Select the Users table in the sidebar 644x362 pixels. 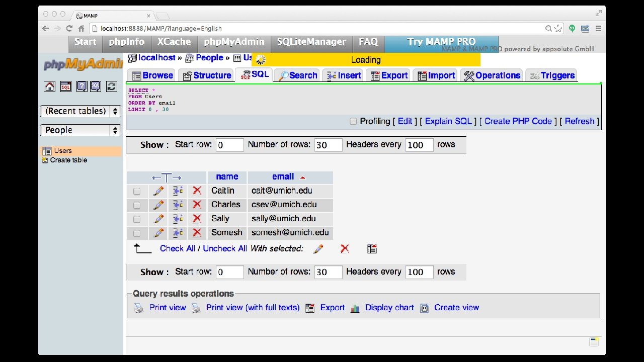click(63, 151)
